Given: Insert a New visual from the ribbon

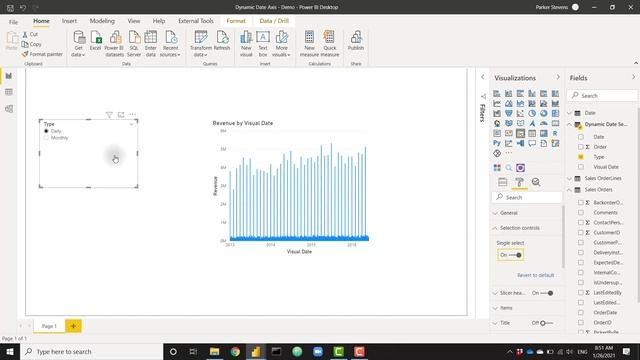Looking at the screenshot, I should 246,43.
